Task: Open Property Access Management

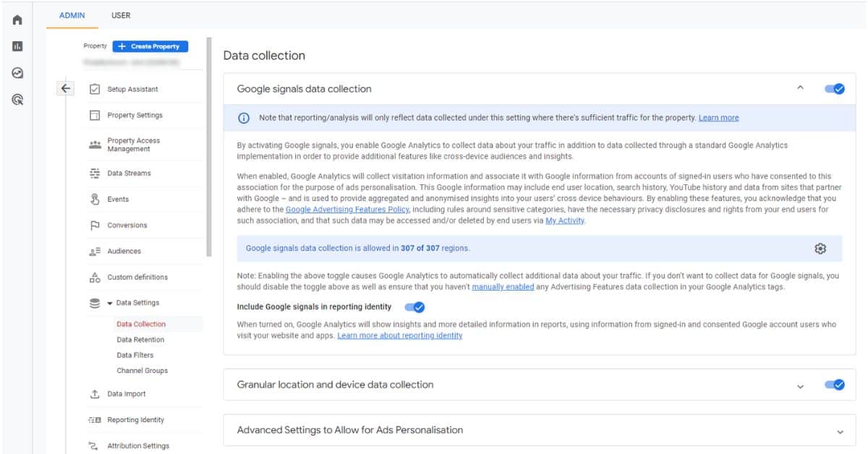Action: [134, 145]
